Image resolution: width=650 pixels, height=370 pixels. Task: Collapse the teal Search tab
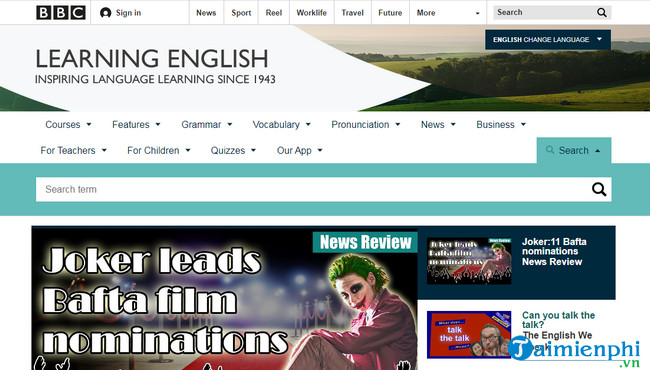click(574, 150)
